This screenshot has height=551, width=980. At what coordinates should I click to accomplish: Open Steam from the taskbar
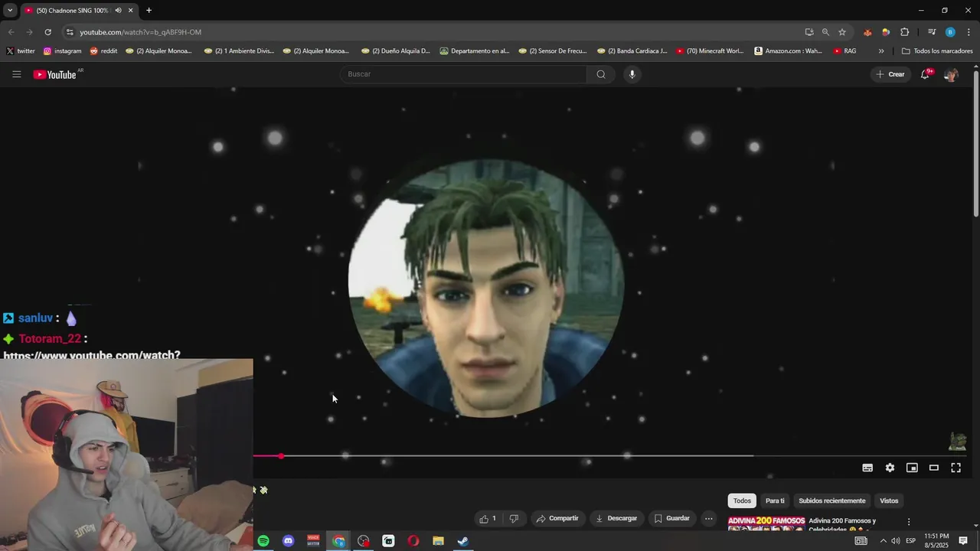coord(463,541)
